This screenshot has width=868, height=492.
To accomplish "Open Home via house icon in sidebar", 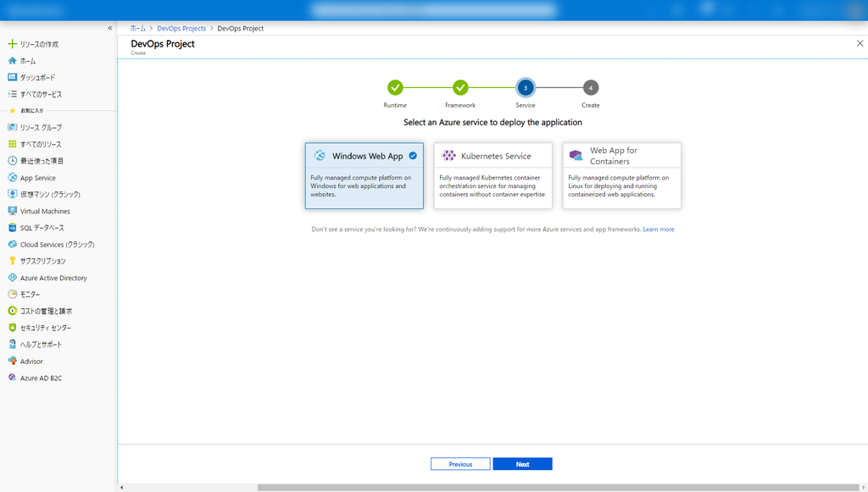I will click(12, 61).
